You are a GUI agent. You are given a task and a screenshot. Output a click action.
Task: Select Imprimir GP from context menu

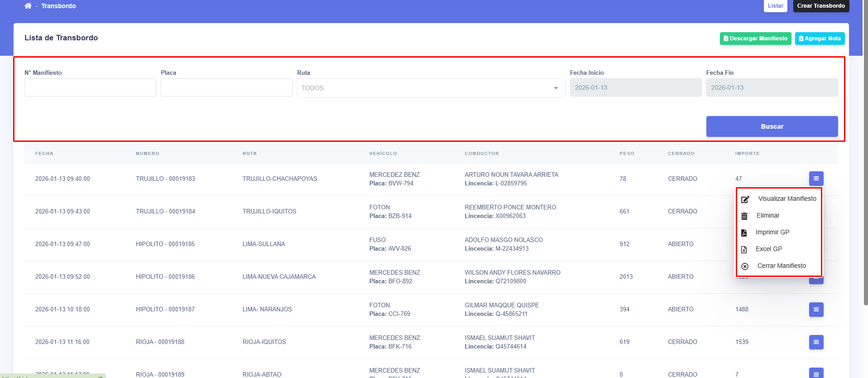click(772, 232)
